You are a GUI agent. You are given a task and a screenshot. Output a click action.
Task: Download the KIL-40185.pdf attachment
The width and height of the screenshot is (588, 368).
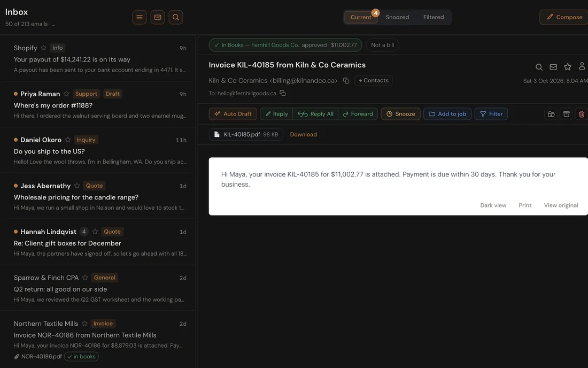[x=303, y=134]
